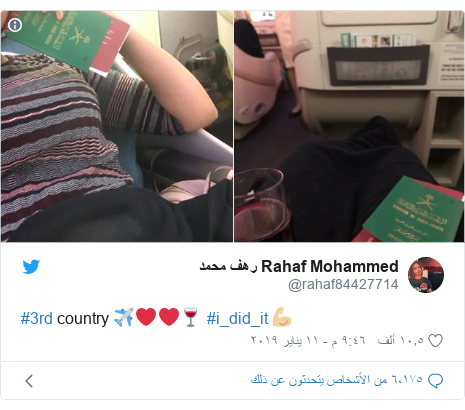The width and height of the screenshot is (465, 410).
Task: Open Rahaf Mohammed's profile avatar
Action: tap(426, 275)
